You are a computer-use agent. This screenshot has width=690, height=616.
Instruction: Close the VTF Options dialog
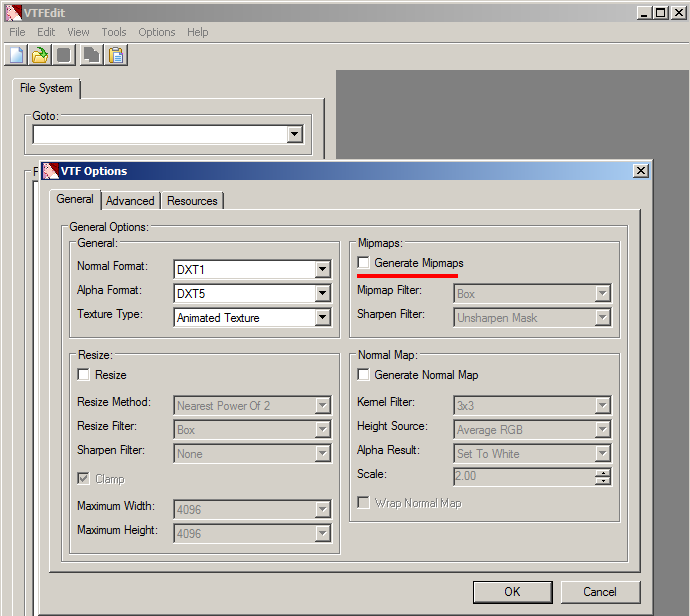(x=641, y=171)
